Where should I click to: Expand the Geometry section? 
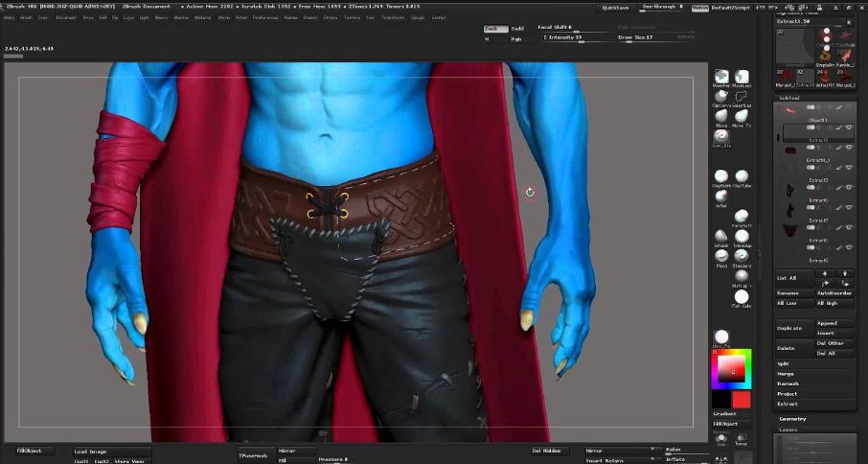[x=792, y=419]
